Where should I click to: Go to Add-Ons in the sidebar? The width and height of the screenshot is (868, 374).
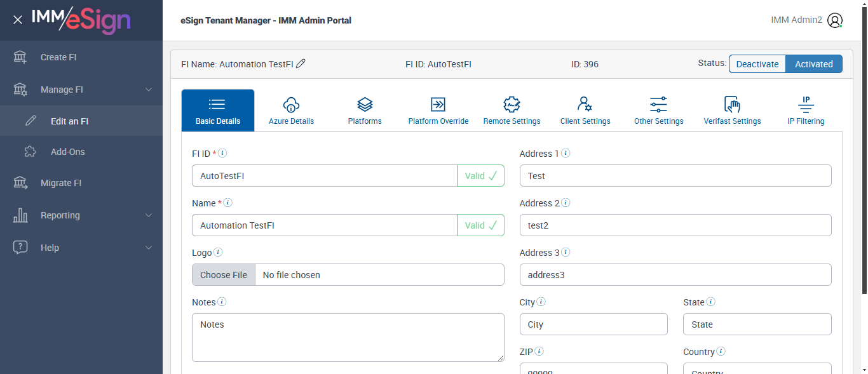click(67, 152)
